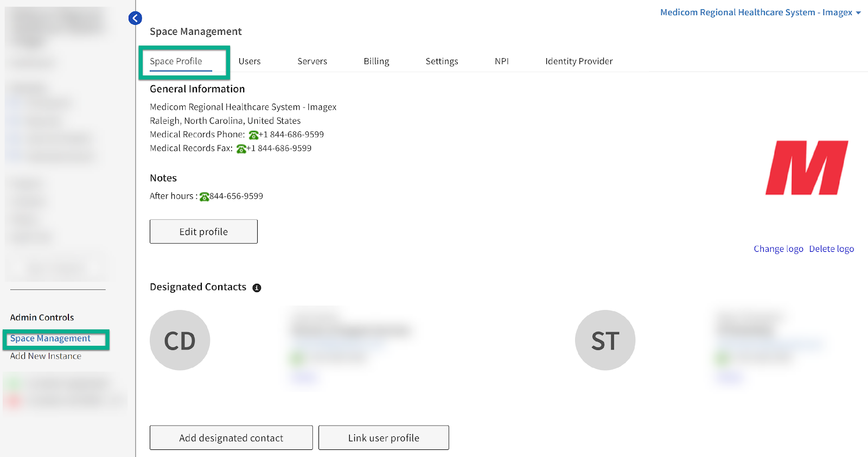The image size is (868, 457).
Task: Click 'Raleigh, North Carolina, United States' text
Action: tap(225, 120)
